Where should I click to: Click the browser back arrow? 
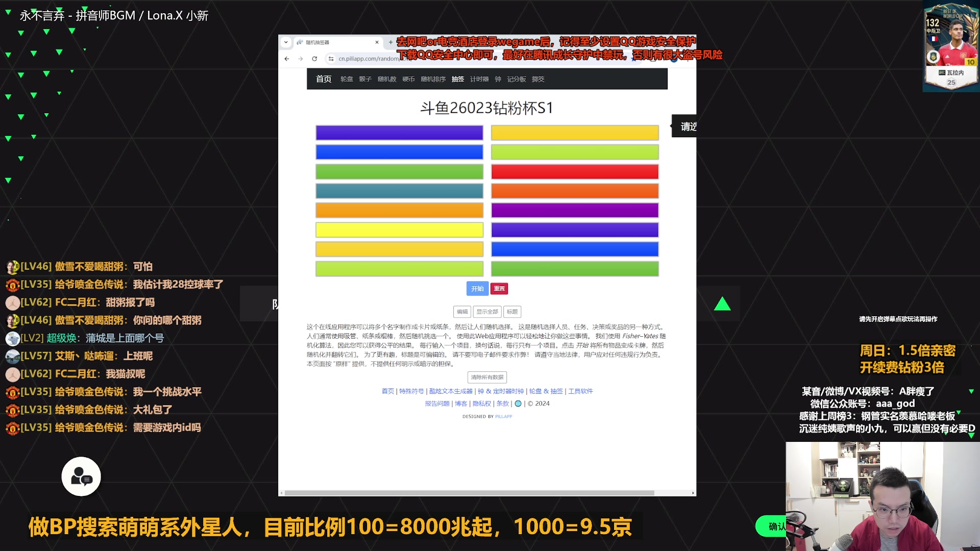tap(286, 58)
